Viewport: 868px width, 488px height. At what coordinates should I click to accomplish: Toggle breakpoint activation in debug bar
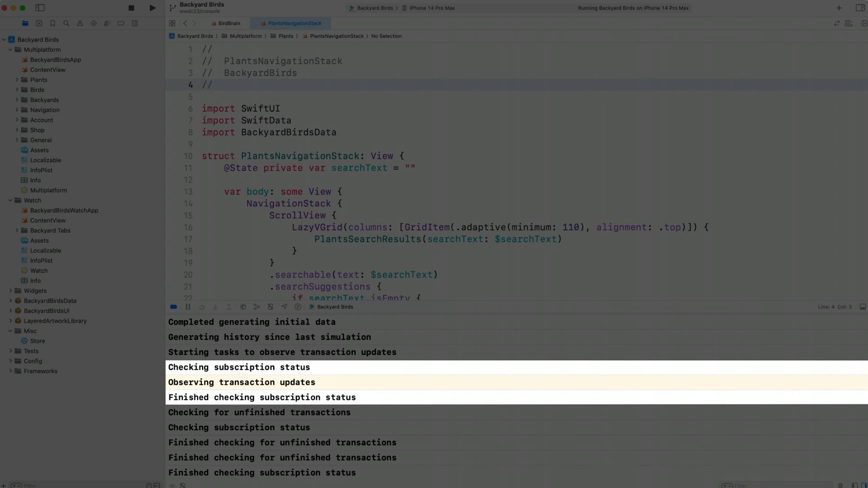tap(173, 307)
